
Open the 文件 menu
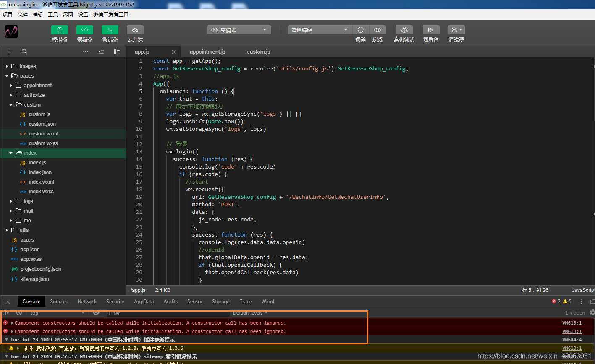coord(23,14)
